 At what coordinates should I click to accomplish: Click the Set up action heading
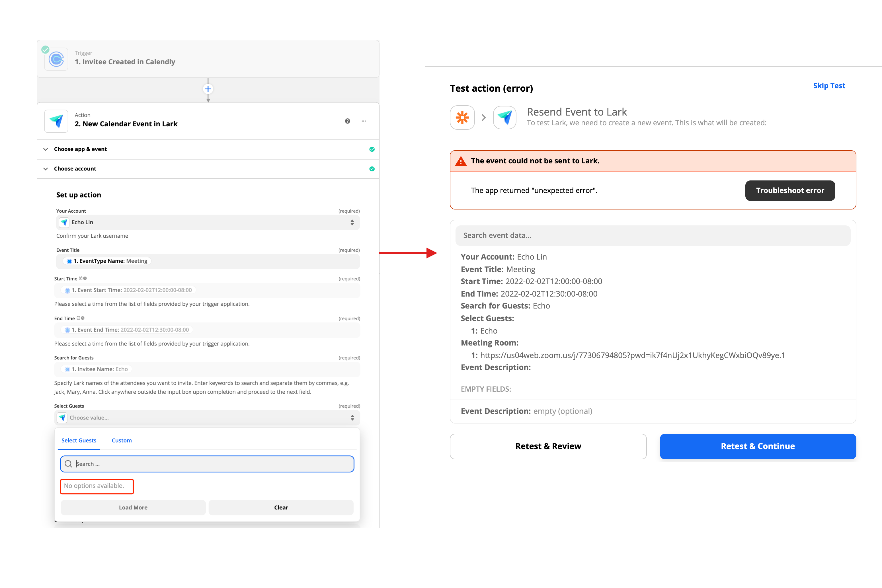point(78,195)
